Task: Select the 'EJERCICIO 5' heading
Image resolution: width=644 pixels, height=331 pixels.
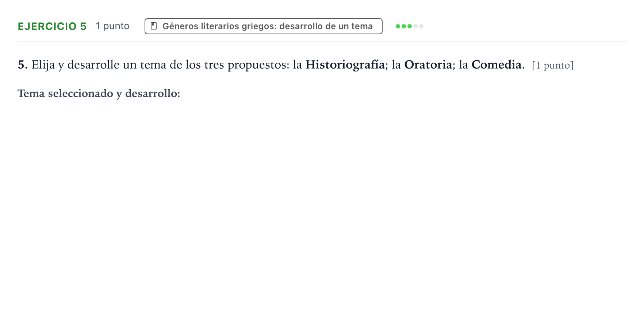Action: click(52, 26)
